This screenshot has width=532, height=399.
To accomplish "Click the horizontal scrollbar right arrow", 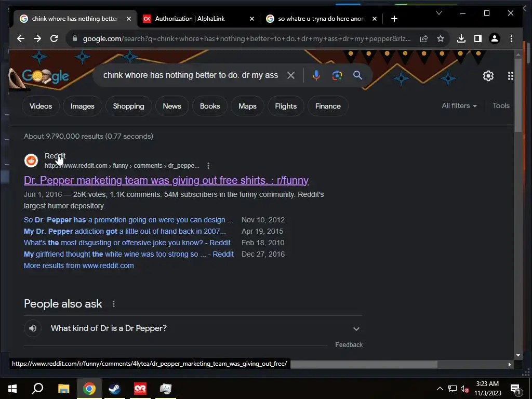I will point(509,364).
